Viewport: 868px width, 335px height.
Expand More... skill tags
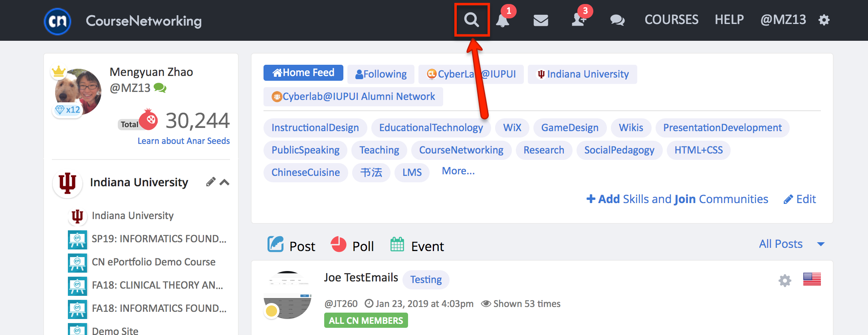[458, 171]
